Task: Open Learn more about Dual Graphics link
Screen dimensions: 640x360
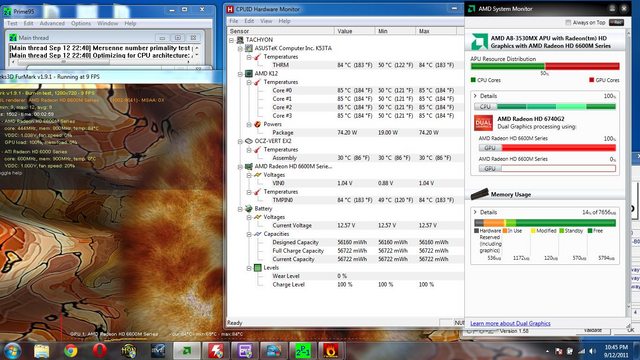Action: pos(510,323)
